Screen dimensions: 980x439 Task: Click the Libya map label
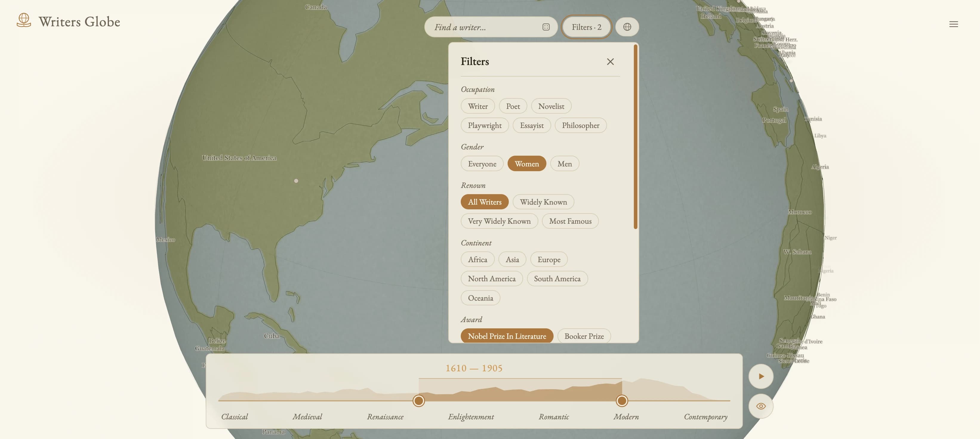(x=820, y=136)
